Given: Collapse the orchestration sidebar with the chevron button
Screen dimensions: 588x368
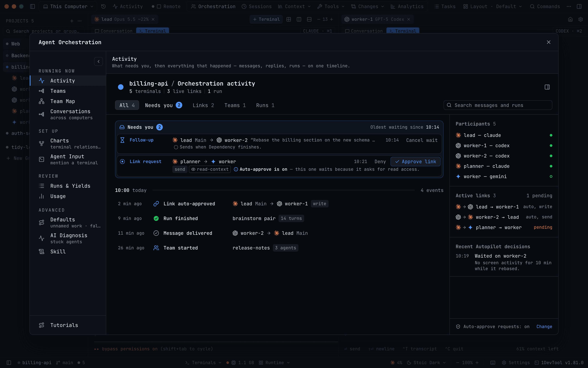Looking at the screenshot, I should [x=98, y=62].
